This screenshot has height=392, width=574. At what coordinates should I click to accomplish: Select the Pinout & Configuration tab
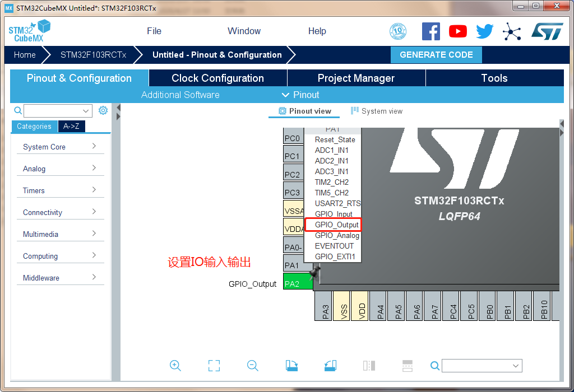tap(79, 78)
